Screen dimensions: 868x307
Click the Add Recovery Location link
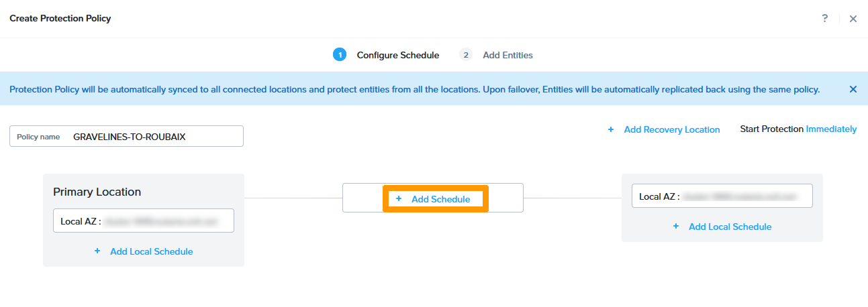tap(671, 129)
